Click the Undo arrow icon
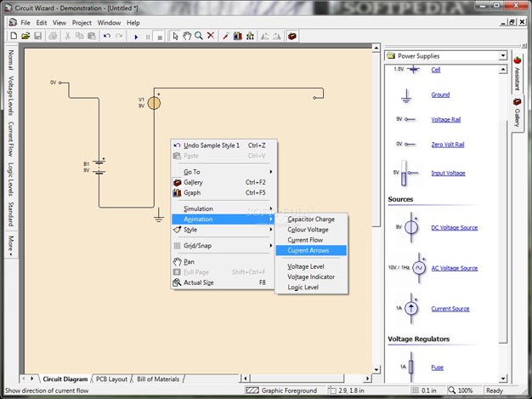The width and height of the screenshot is (532, 399). (x=107, y=36)
